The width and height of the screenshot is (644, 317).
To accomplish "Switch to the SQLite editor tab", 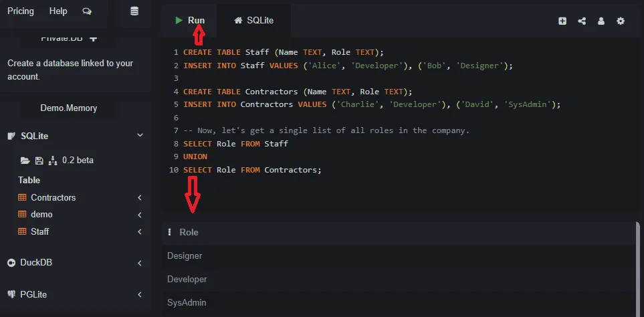I will (x=253, y=21).
